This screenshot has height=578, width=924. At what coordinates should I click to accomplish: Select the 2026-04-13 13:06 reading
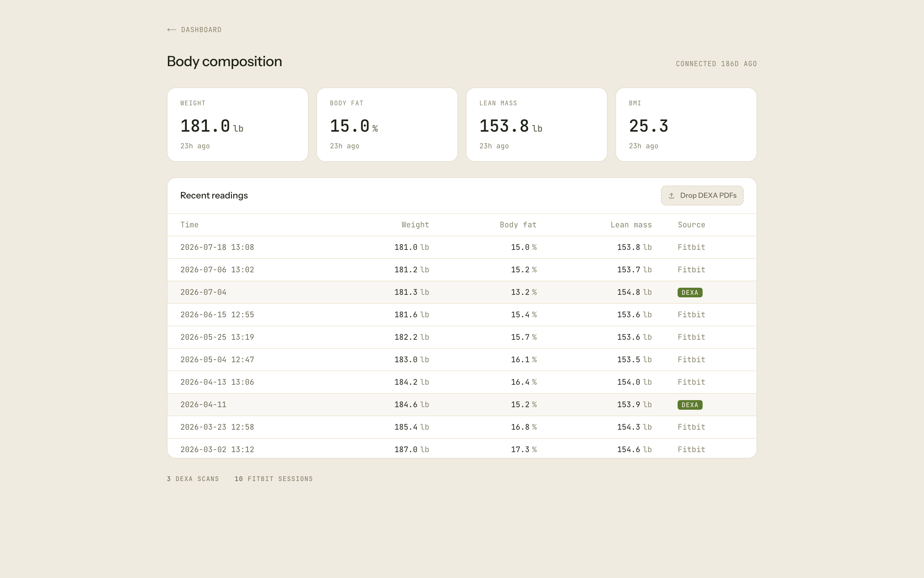pos(462,382)
